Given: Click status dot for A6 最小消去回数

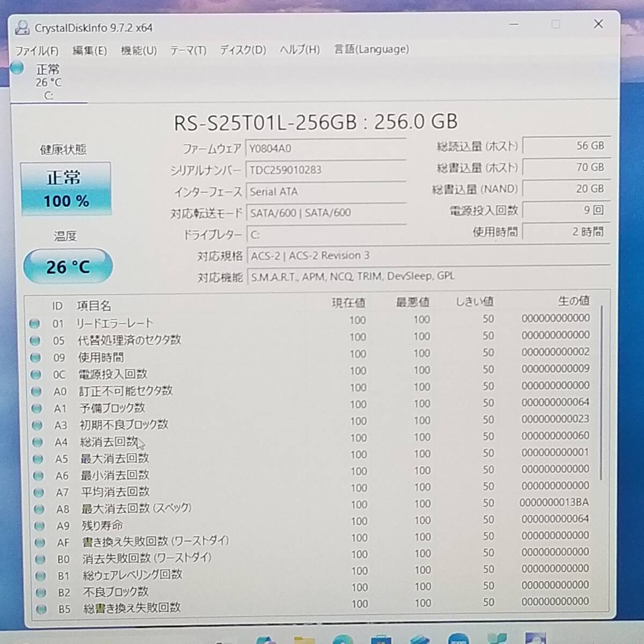Looking at the screenshot, I should coord(38,475).
